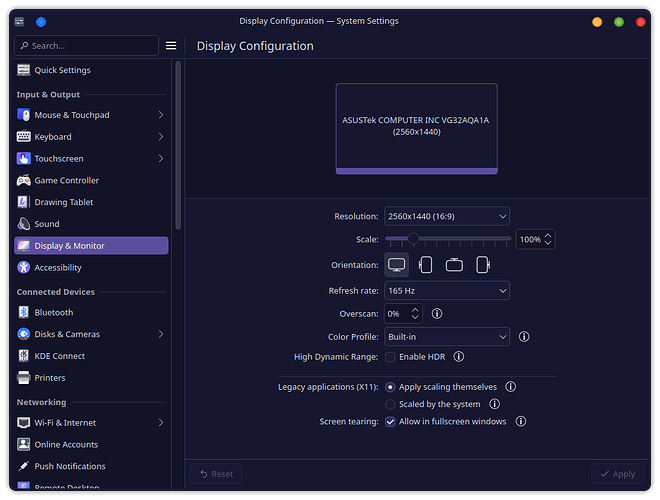
Task: Select the ASUSTek VG32AQA1A monitor preview
Action: point(417,128)
